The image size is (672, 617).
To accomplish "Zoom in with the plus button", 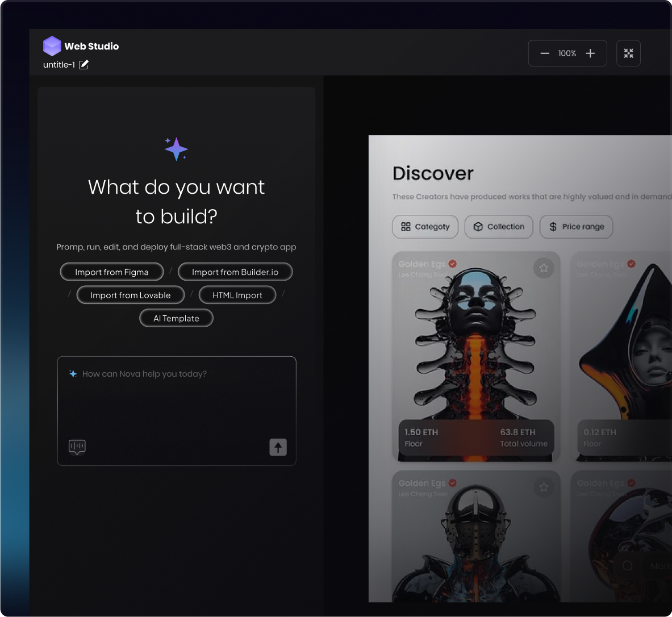I will [590, 53].
